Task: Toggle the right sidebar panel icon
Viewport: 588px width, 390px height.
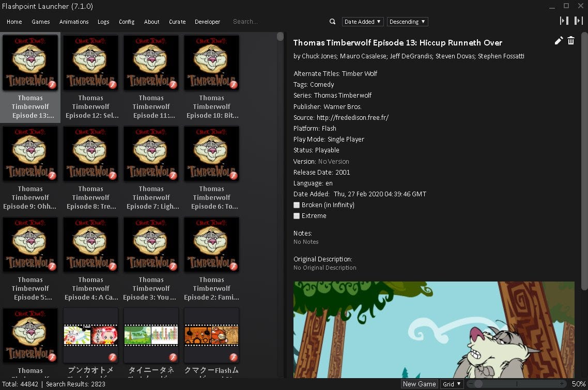Action: point(579,21)
